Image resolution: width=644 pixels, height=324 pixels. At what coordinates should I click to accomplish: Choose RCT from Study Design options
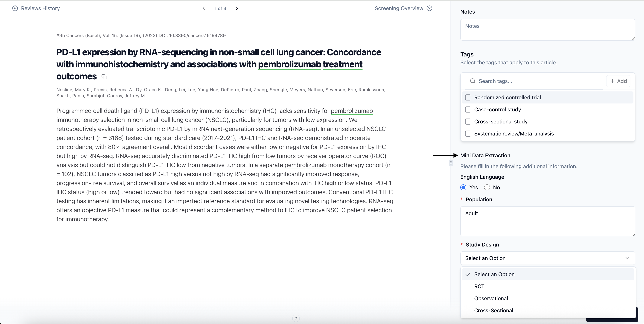pos(479,286)
